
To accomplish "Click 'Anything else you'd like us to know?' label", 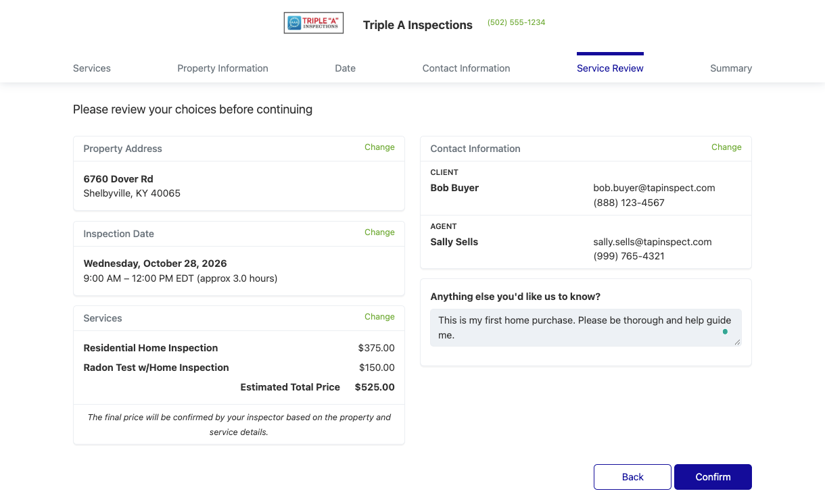I will (515, 297).
